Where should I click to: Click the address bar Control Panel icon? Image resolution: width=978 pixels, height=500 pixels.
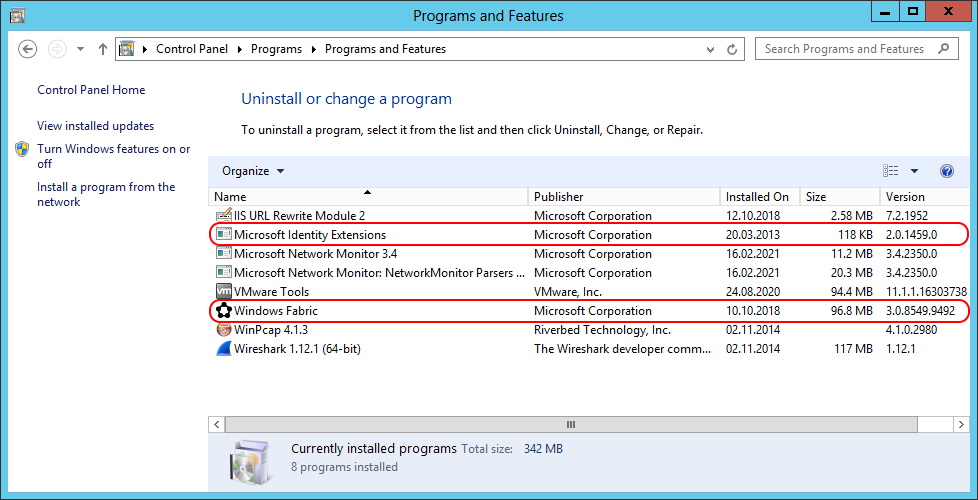127,49
